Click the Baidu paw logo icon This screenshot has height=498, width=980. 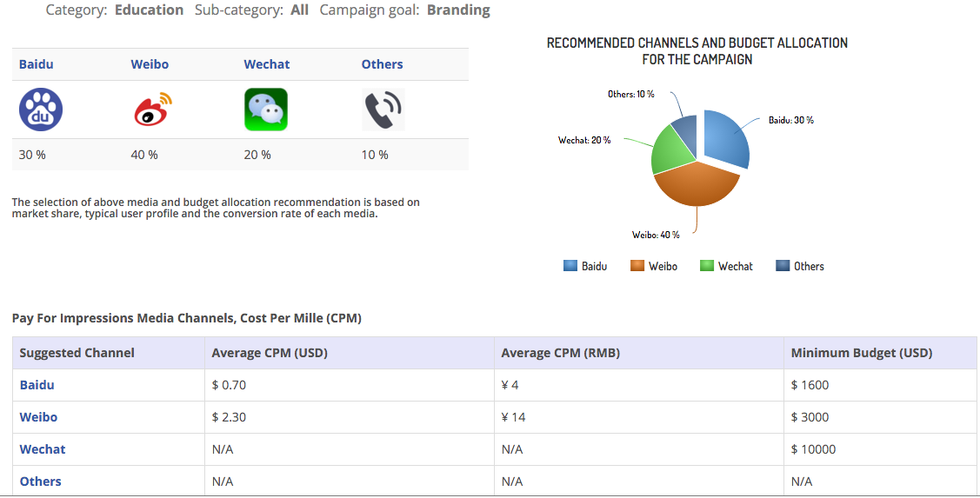(41, 110)
